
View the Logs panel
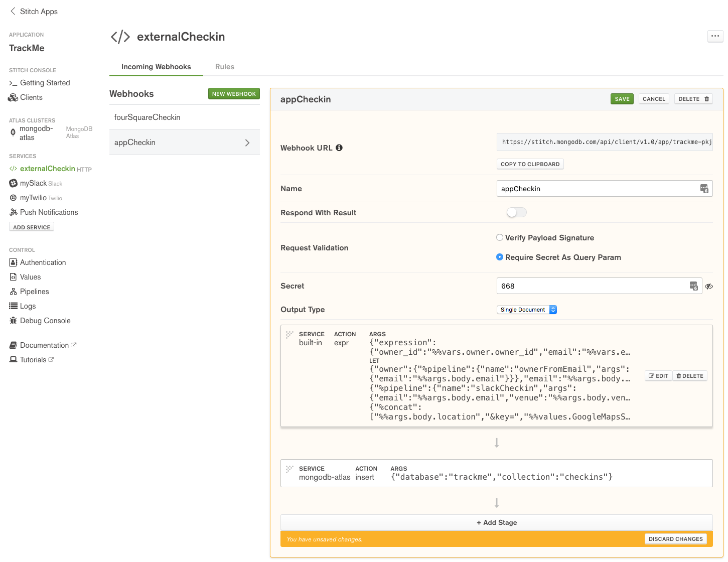point(28,306)
